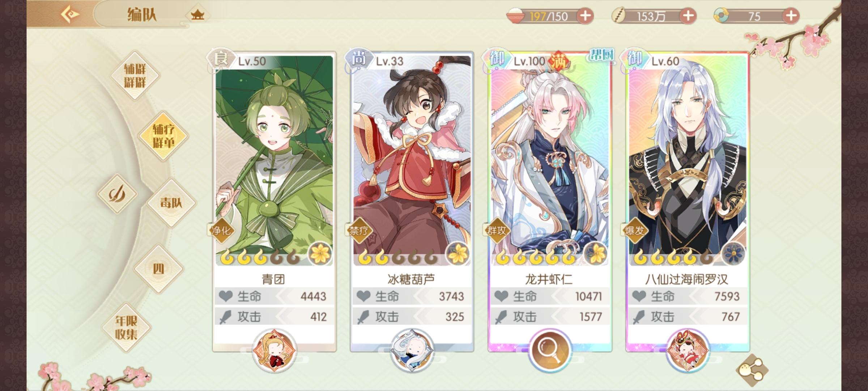This screenshot has height=391, width=868.
Task: Select the highlighted 辅疗群单 team tab
Action: [163, 136]
